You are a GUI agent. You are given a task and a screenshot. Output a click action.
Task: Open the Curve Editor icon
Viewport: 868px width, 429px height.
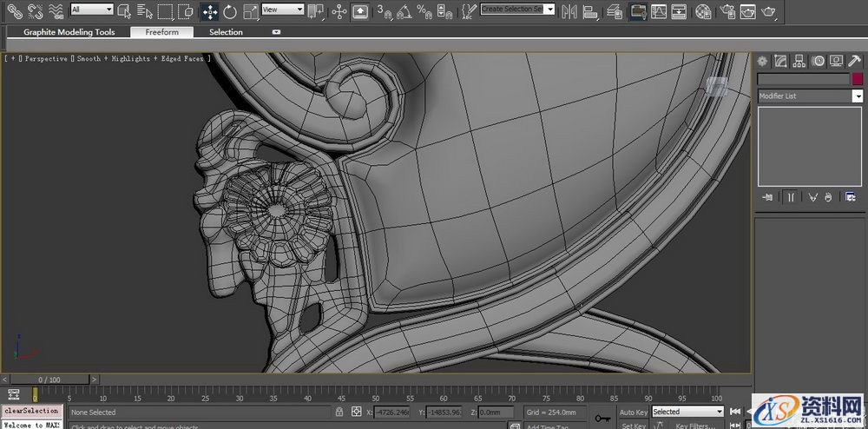[659, 11]
